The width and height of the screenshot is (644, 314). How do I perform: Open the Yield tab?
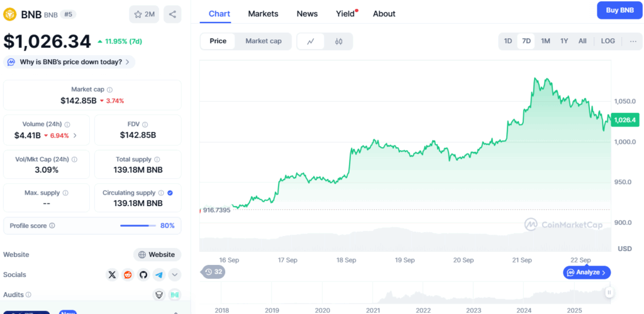tap(345, 14)
